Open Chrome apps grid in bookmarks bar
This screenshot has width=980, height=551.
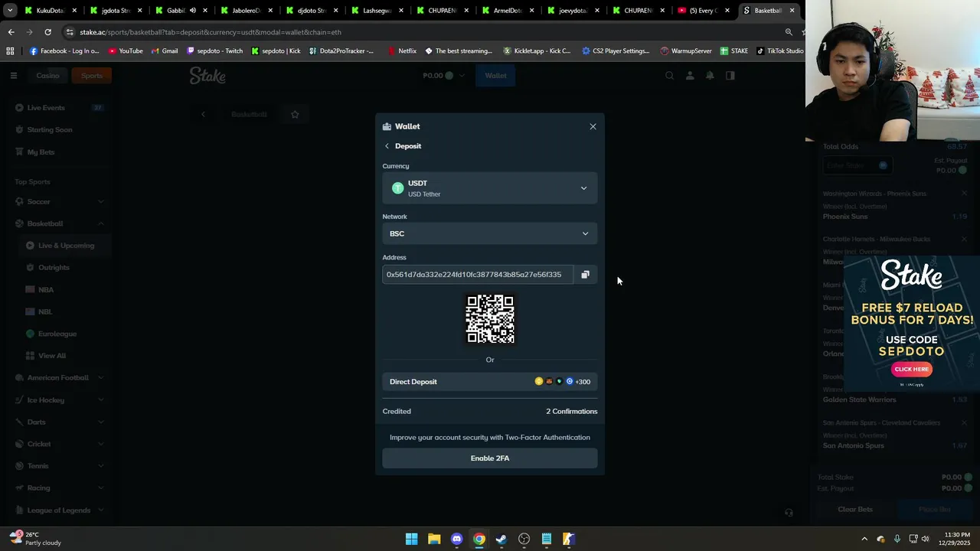[x=10, y=51]
